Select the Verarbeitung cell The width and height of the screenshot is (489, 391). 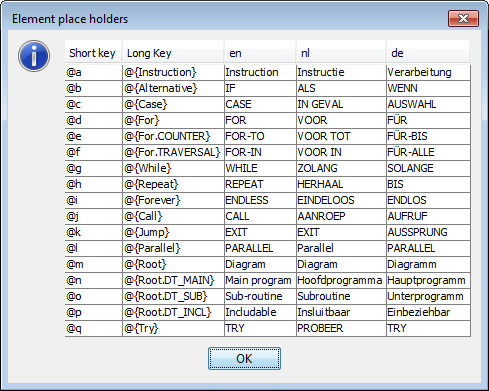click(x=428, y=72)
